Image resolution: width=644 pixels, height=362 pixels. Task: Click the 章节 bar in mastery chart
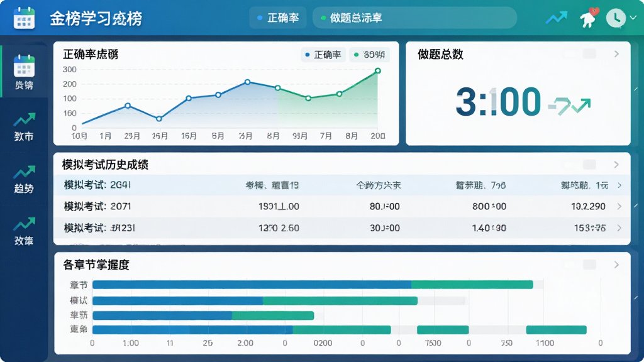[313, 285]
